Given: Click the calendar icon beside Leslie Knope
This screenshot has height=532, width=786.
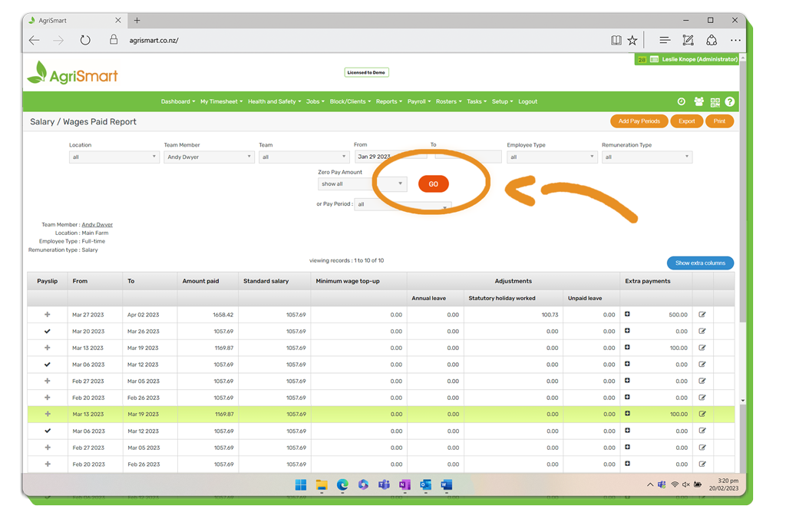Looking at the screenshot, I should click(x=654, y=59).
